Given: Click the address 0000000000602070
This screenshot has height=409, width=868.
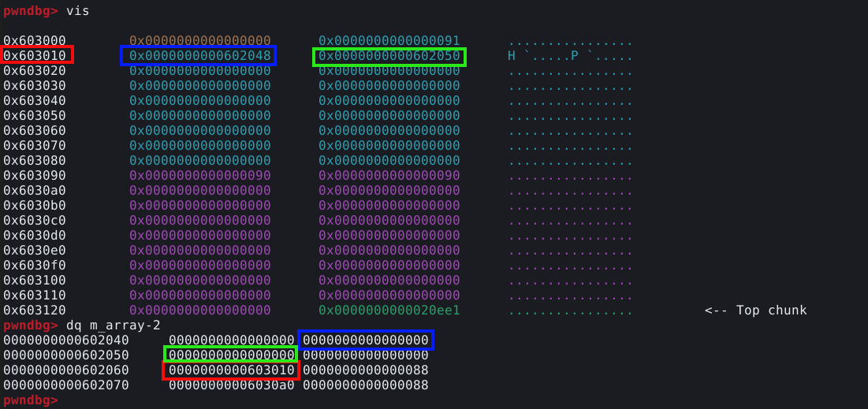Looking at the screenshot, I should pyautogui.click(x=66, y=385).
